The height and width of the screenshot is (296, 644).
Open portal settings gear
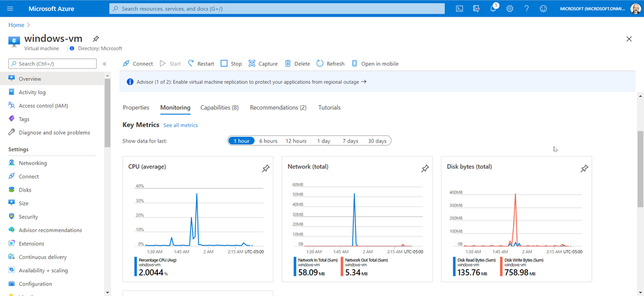pyautogui.click(x=510, y=8)
